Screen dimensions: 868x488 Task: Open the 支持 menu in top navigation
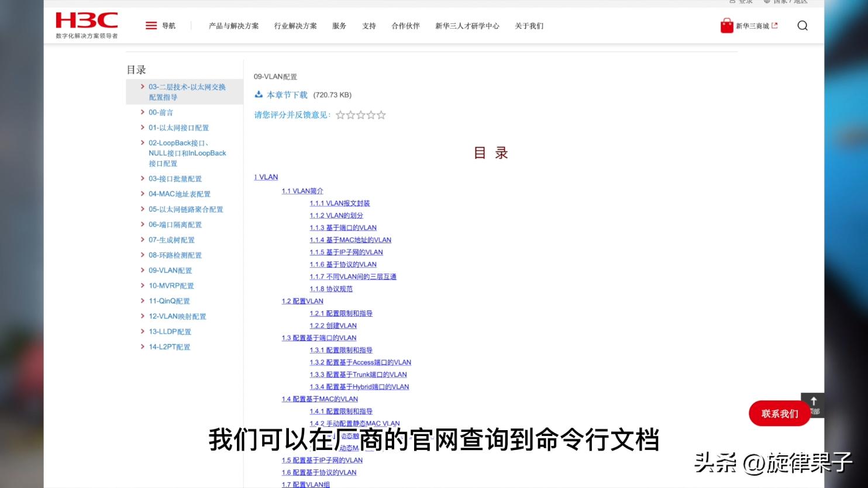pos(369,26)
